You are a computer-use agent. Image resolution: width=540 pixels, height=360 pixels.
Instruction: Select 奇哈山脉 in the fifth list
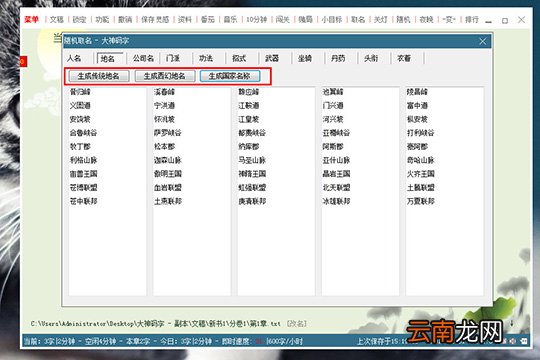(x=420, y=160)
